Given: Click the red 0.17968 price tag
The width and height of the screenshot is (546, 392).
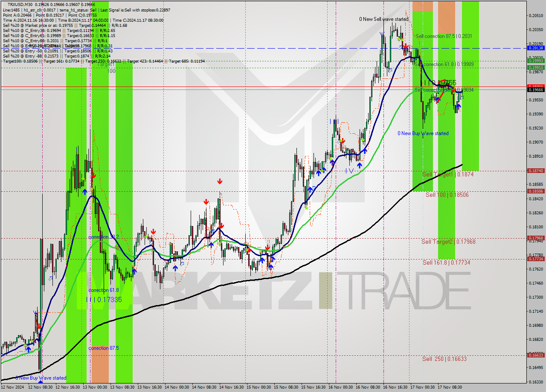Looking at the screenshot, I should (536, 238).
